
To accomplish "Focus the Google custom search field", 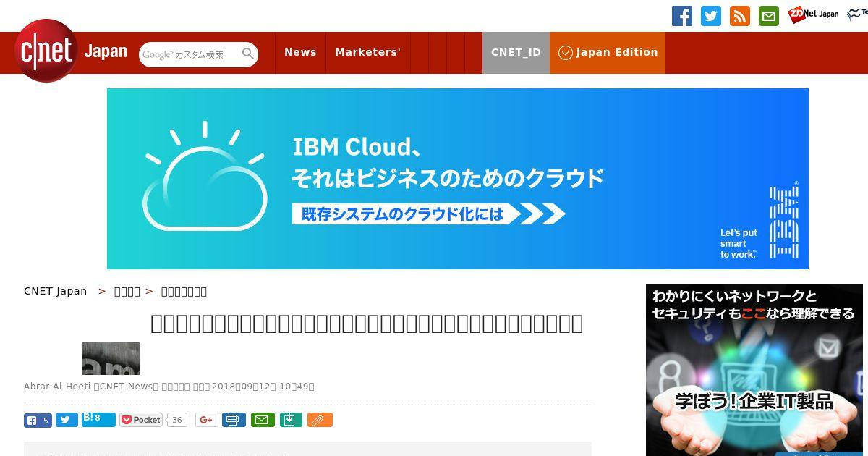I will click(x=190, y=54).
